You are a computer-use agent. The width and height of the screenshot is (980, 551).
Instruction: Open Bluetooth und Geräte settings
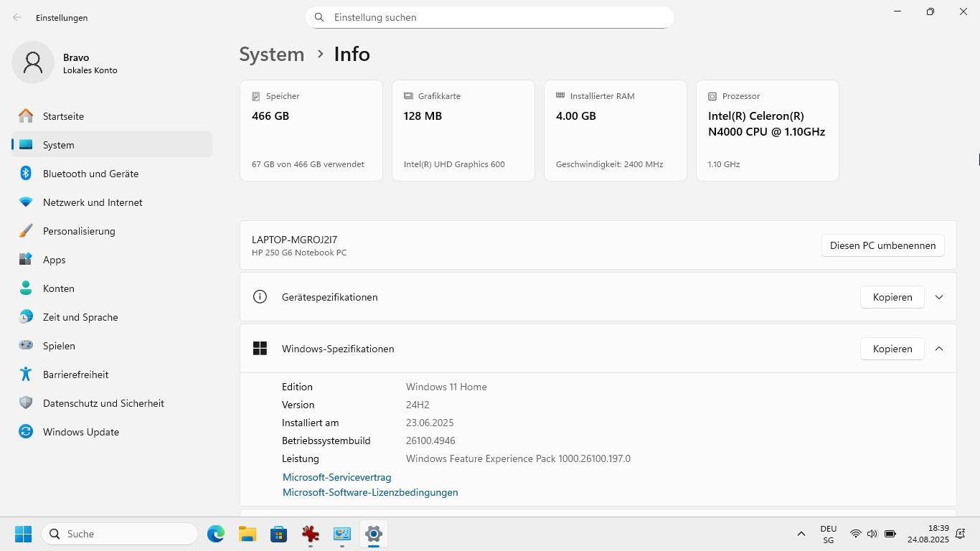(x=90, y=174)
